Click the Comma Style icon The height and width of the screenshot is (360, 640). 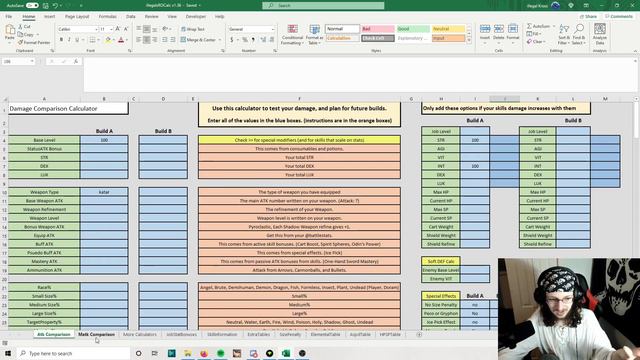(253, 40)
